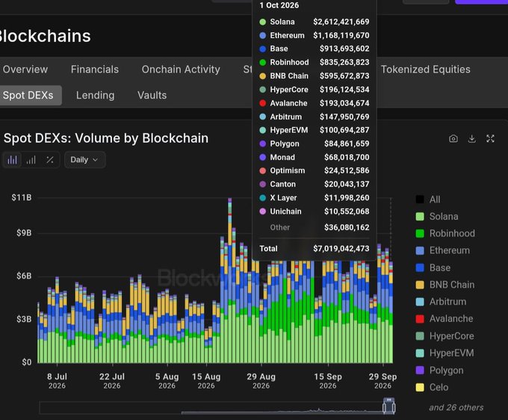The image size is (508, 420).
Task: Click Solana value $2,612,421,669 in tooltip
Action: [x=341, y=22]
